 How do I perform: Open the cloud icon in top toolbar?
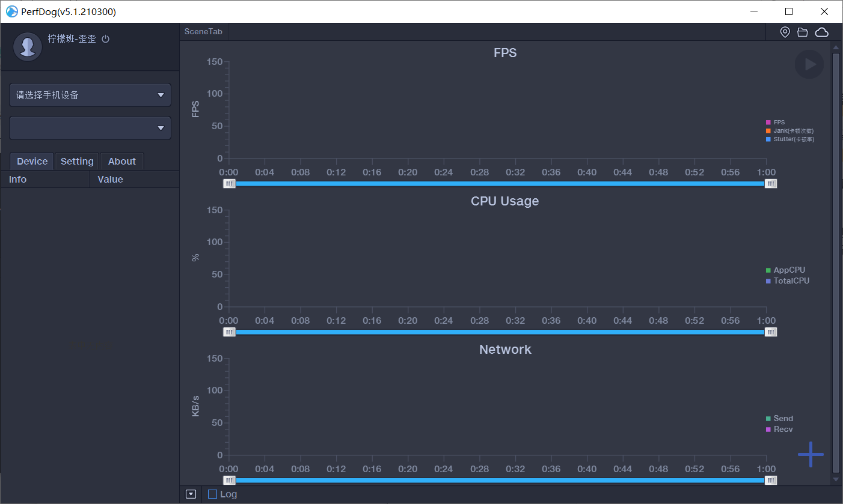tap(821, 32)
